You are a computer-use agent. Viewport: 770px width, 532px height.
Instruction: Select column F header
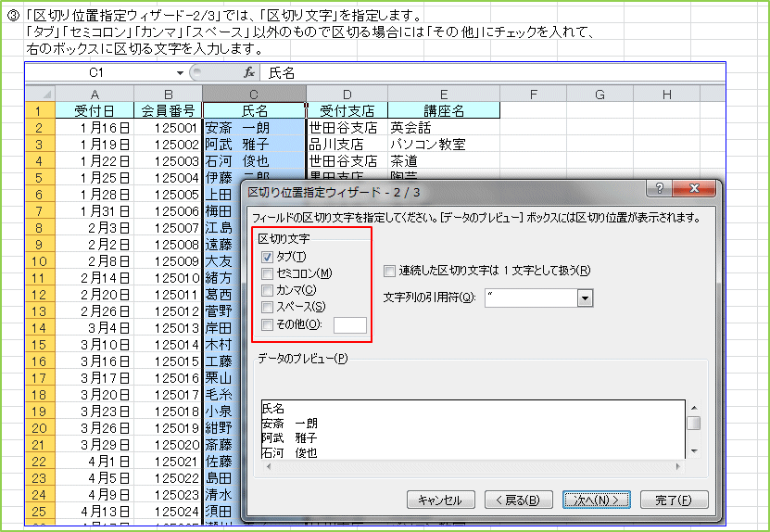(x=534, y=94)
